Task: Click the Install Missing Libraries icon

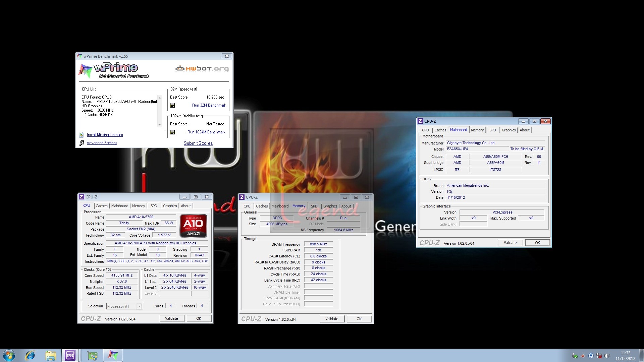Action: [x=81, y=135]
